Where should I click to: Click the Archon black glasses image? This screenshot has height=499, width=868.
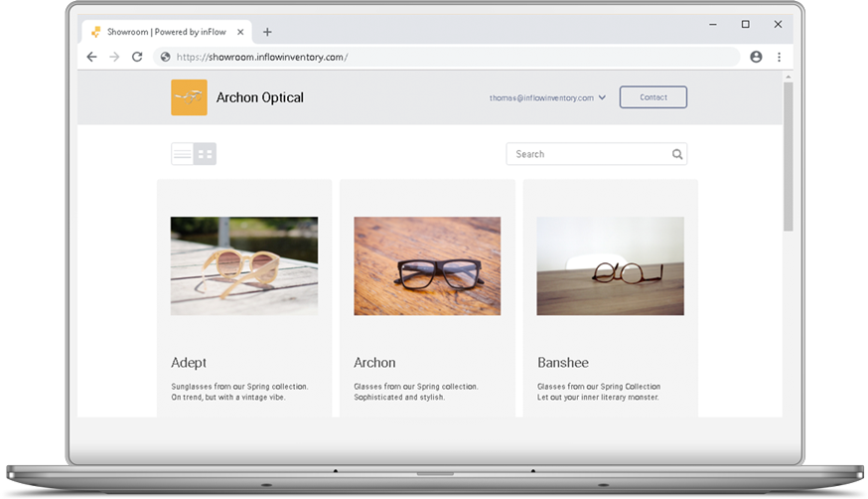point(427,266)
